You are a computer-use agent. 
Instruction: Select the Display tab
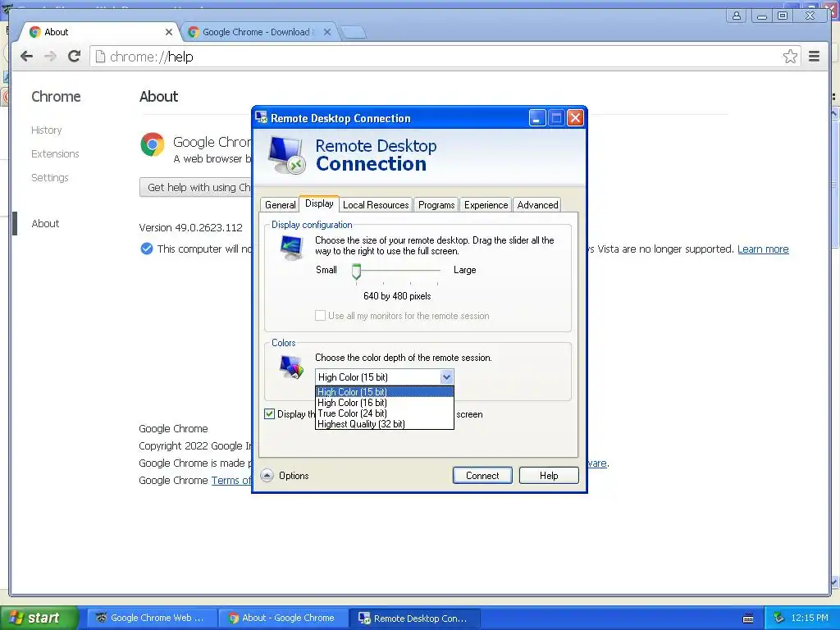click(319, 203)
